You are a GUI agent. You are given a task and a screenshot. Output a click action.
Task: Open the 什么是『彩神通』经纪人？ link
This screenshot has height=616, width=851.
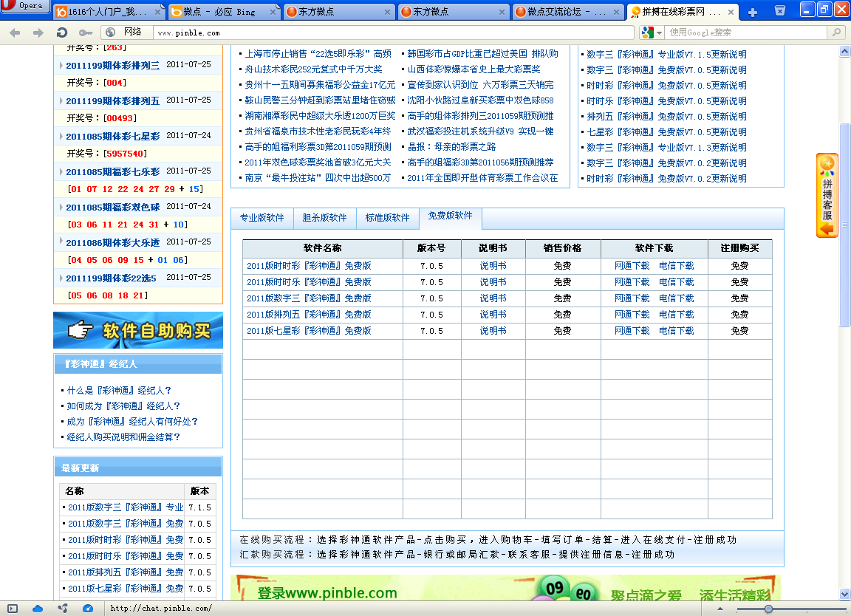coord(120,391)
